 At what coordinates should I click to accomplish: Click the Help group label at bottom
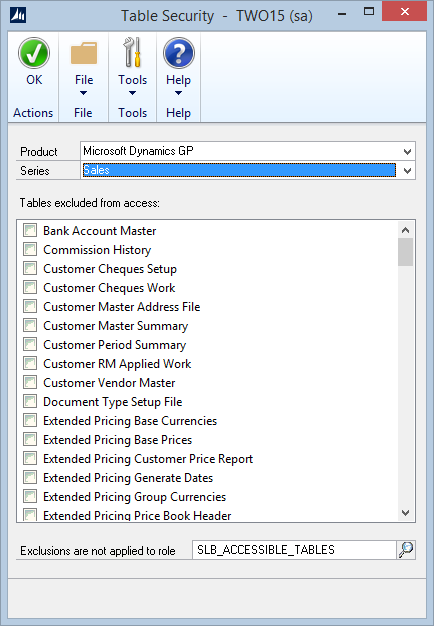178,113
